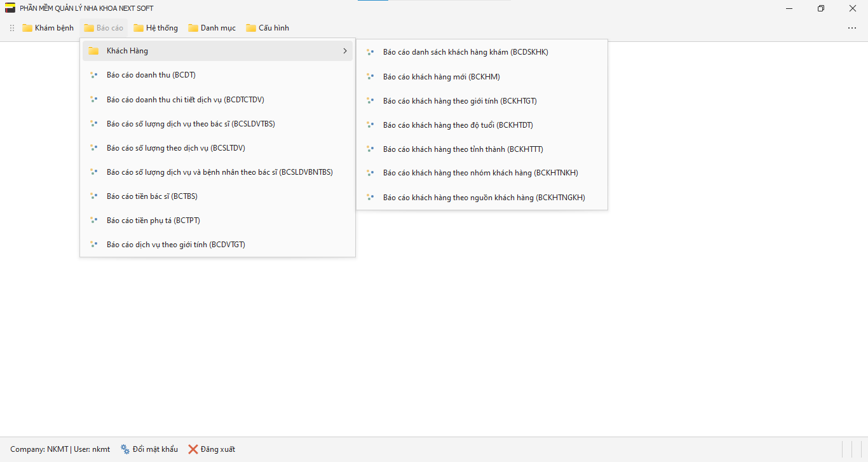
Task: Click the red X Đăng xuất icon
Action: tap(193, 449)
